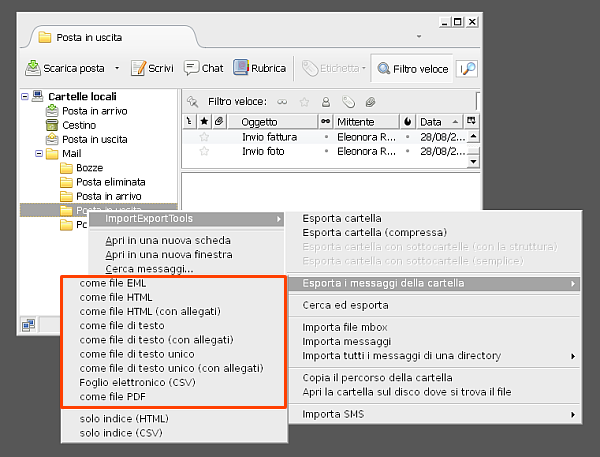The width and height of the screenshot is (600, 457).
Task: Choose Importa file mbox
Action: click(x=345, y=327)
